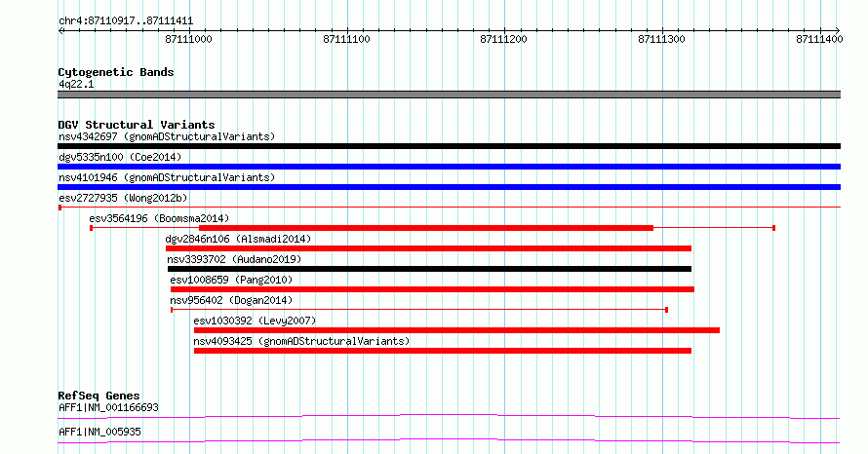Click the 87111000 ruler coordinate
Screen dimensions: 868x454
click(189, 39)
